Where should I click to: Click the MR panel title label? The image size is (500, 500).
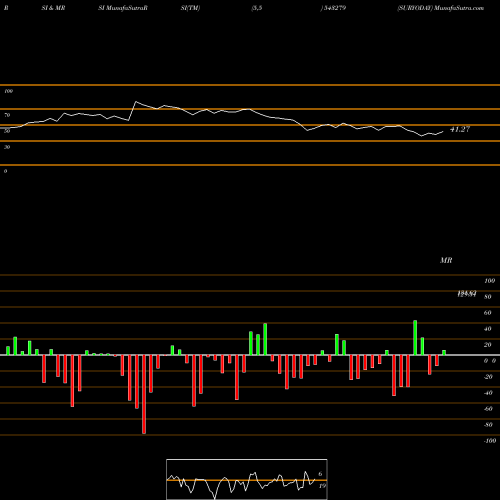446,260
